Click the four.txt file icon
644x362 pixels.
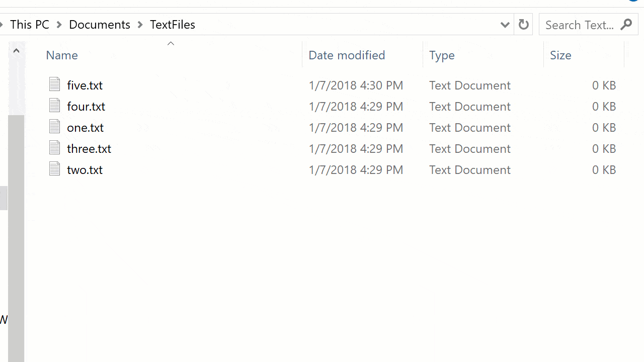(x=55, y=106)
